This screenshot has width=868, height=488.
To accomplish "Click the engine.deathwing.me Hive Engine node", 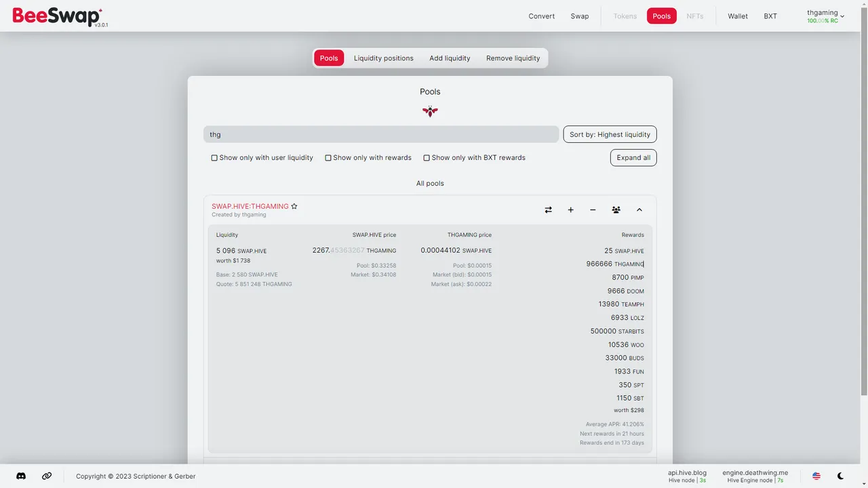I will coord(755,476).
